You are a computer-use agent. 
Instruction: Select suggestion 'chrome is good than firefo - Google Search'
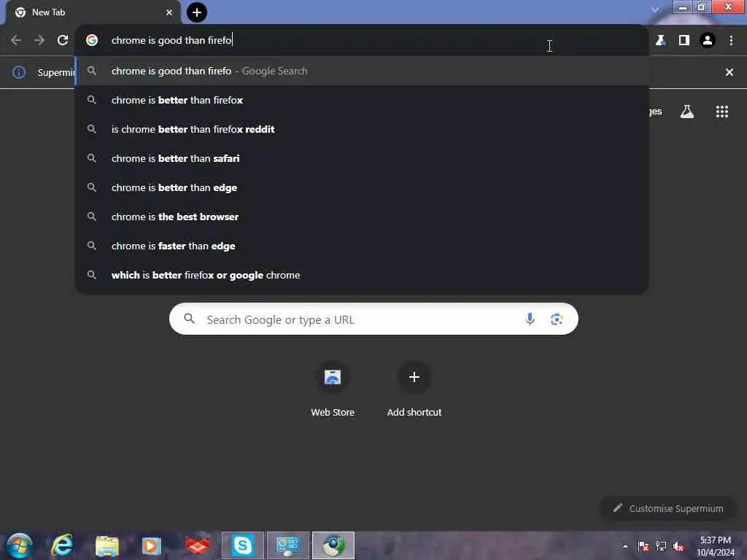[362, 71]
